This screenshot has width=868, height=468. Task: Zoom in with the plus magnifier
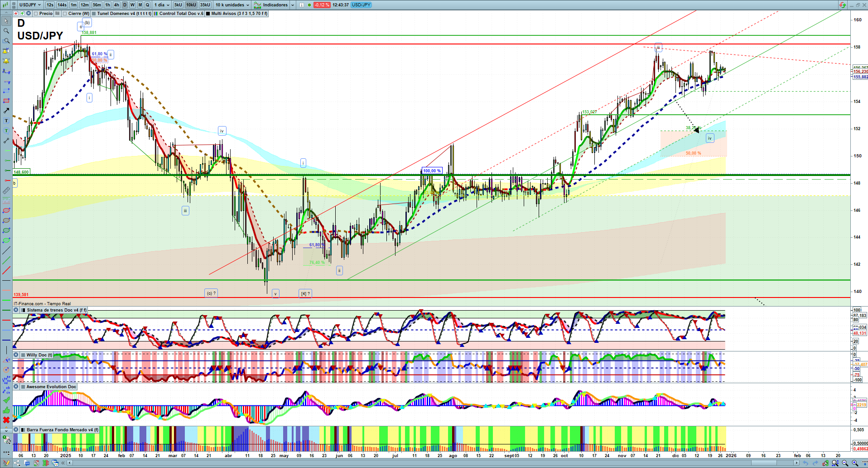[855, 463]
